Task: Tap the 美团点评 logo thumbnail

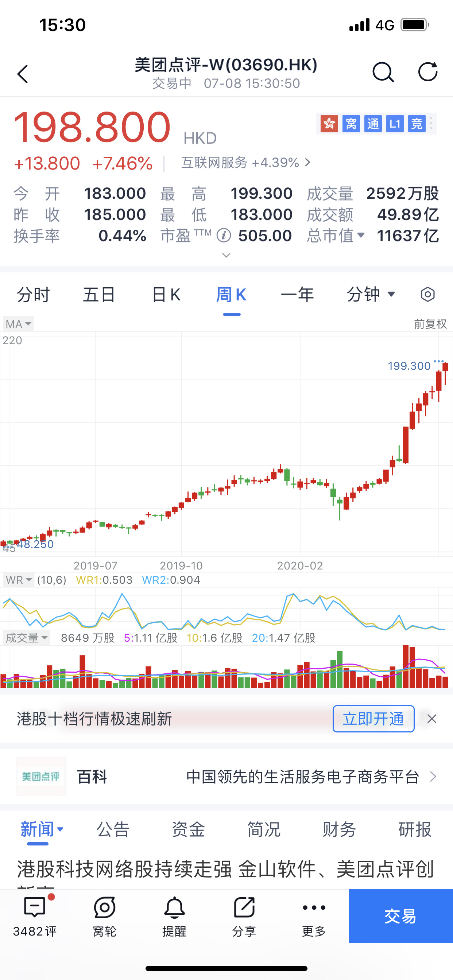Action: (x=41, y=777)
